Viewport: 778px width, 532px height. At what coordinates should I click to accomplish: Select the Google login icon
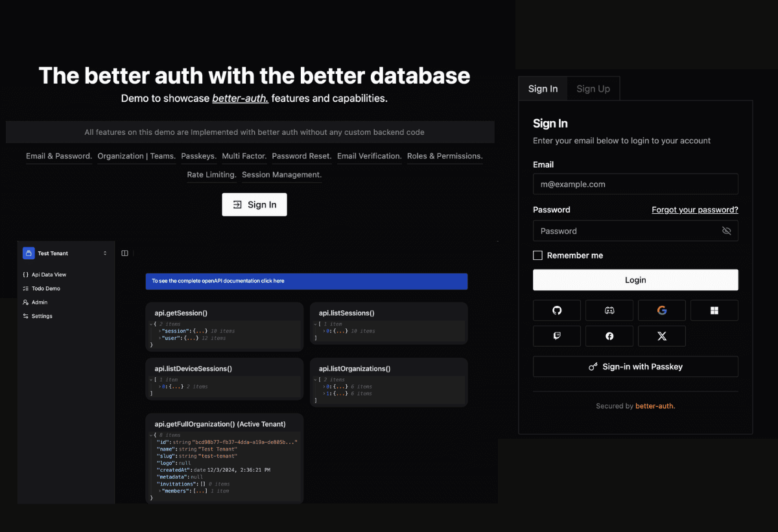point(661,310)
